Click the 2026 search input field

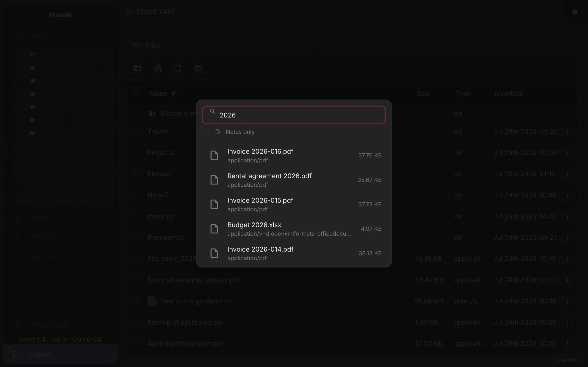coord(294,115)
